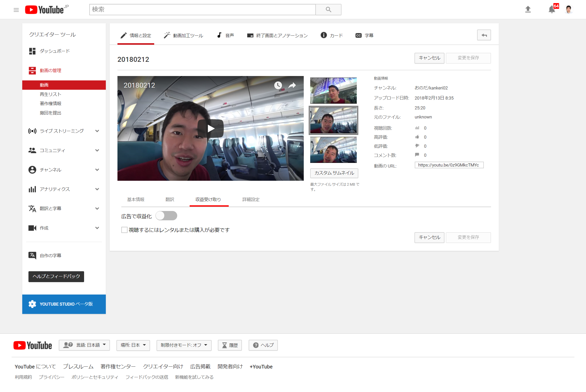Click the search magnifier button
586x392 pixels.
328,10
